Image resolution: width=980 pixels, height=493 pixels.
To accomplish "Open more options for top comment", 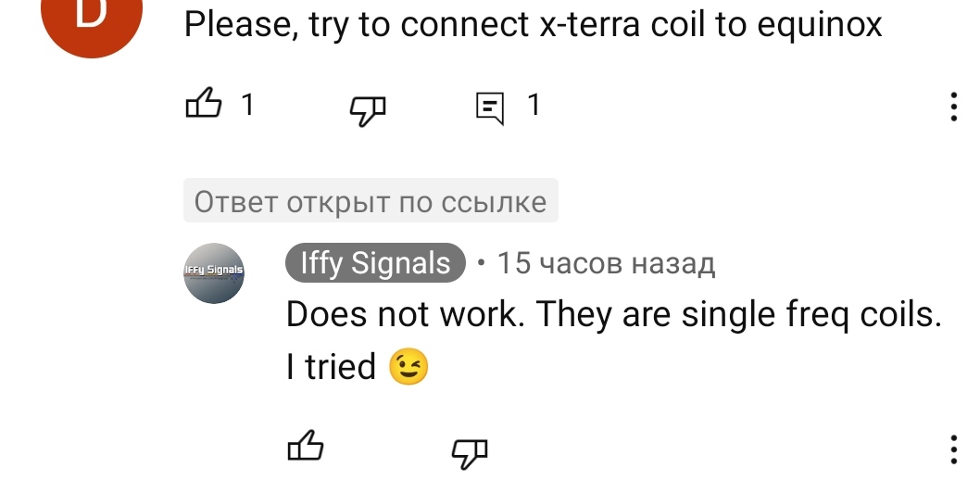I will click(953, 107).
